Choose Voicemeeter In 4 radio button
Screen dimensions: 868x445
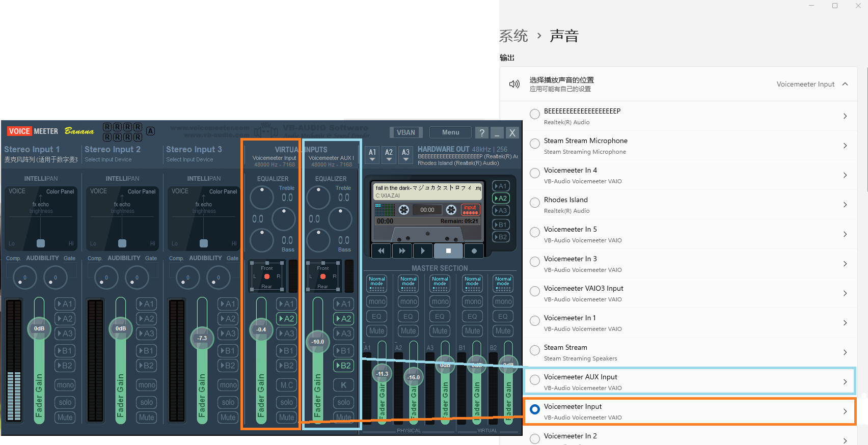535,173
